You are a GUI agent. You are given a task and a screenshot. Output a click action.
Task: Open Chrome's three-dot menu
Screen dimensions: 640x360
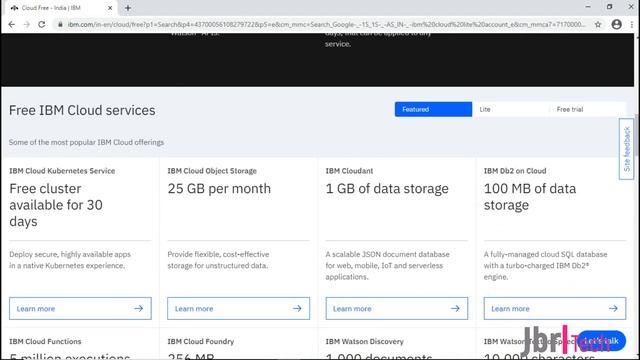tap(632, 24)
